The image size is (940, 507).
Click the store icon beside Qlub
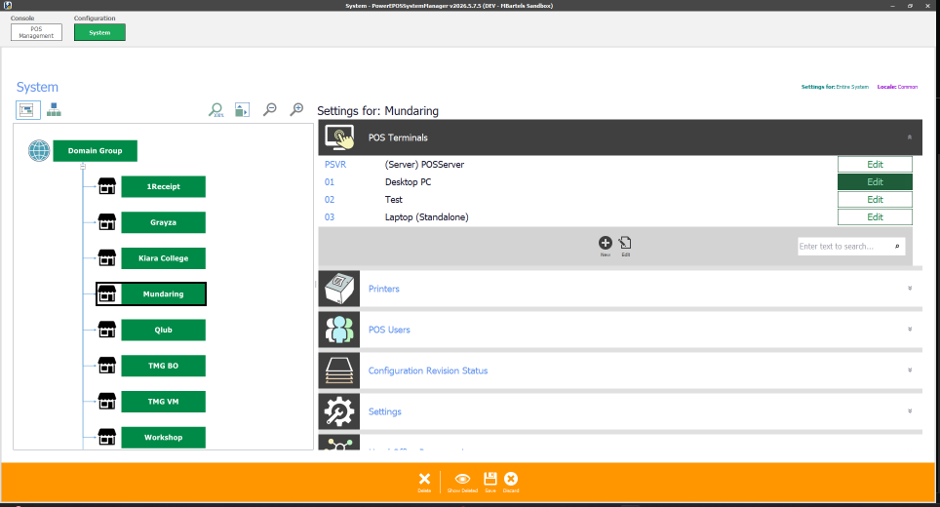coord(107,330)
